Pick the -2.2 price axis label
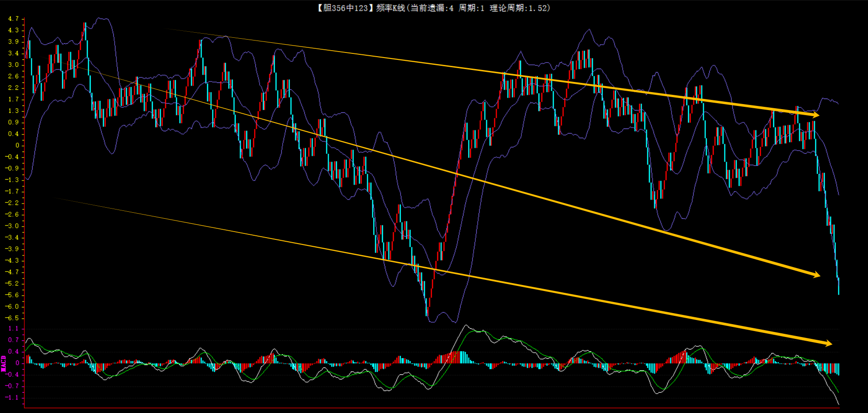 12,203
